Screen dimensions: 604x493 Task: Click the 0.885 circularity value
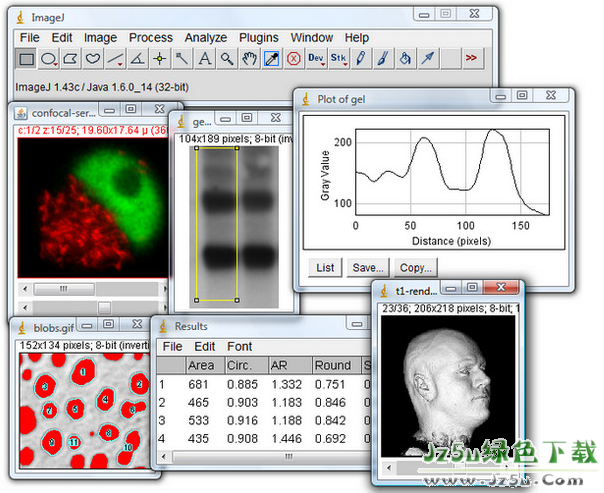click(x=242, y=384)
